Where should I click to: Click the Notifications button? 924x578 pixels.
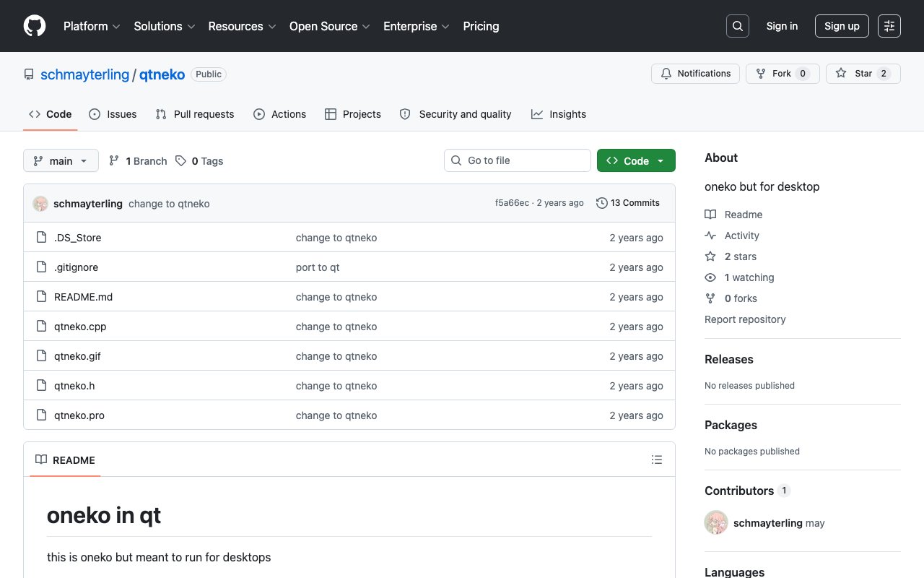695,74
